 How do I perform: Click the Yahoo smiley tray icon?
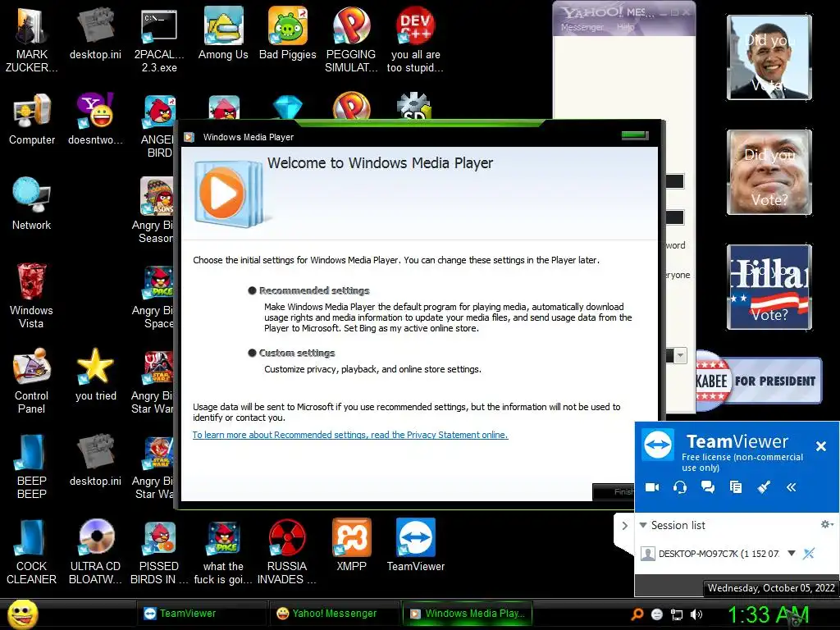tap(657, 614)
